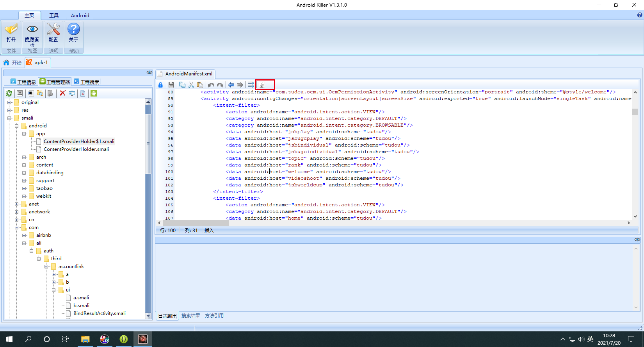Select ContentProviderHolder.smali file
Screen dimensions: 644x347
click(76, 149)
